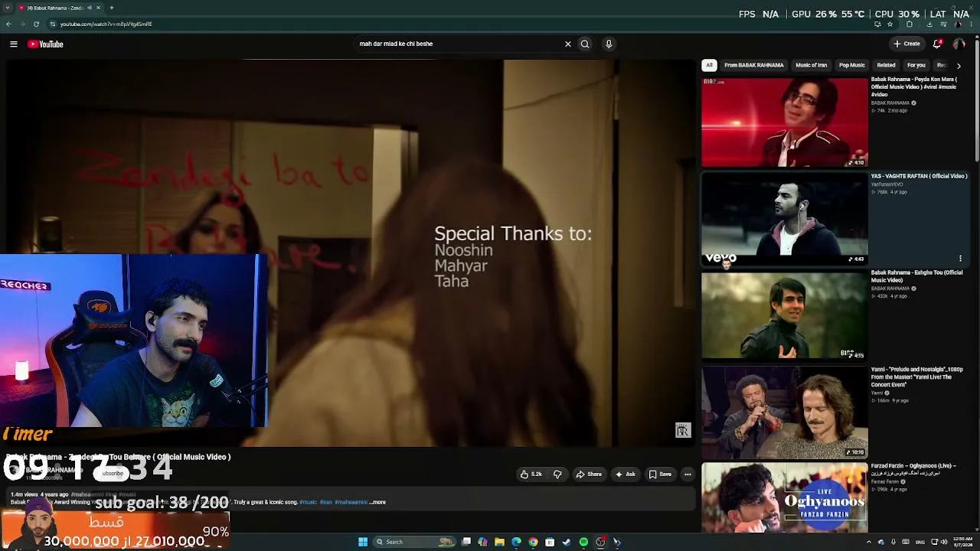Viewport: 980px width, 551px height.
Task: Go to the YouTube home logo
Action: (x=46, y=44)
